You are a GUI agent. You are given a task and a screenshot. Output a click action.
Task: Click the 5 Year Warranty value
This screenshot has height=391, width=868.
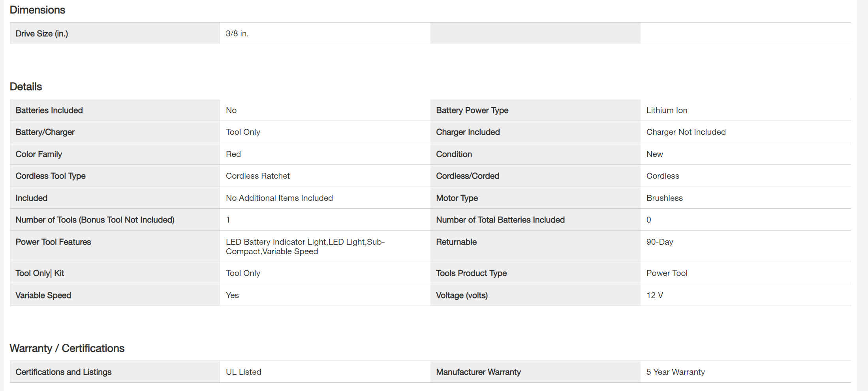click(675, 372)
